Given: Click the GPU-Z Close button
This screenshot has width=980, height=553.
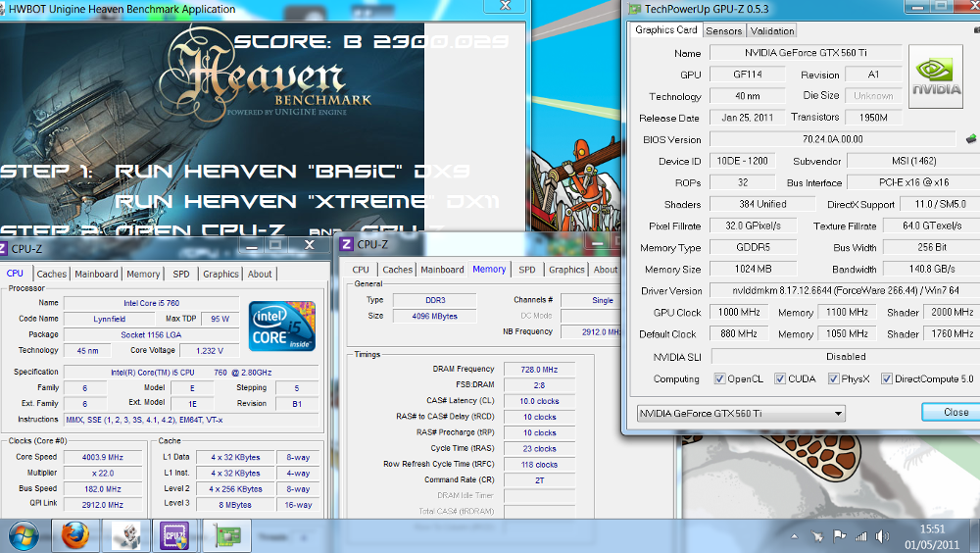Looking at the screenshot, I should coord(954,412).
